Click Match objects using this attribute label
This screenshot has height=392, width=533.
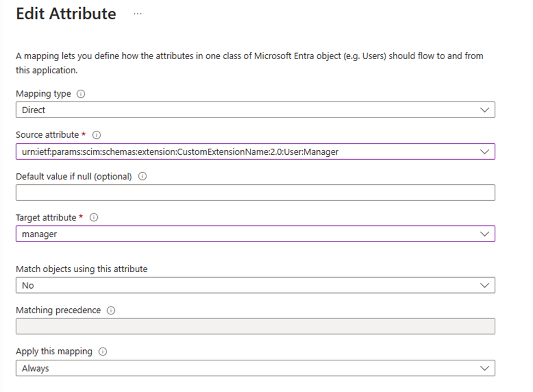coord(81,269)
